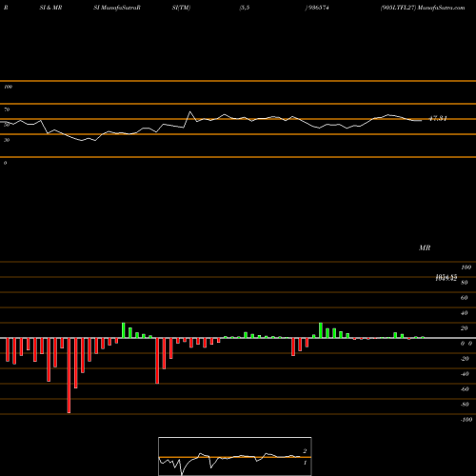Viewport: 476px width, 476px height.
Task: Select the RSI axis label 70
Action: click(7, 109)
